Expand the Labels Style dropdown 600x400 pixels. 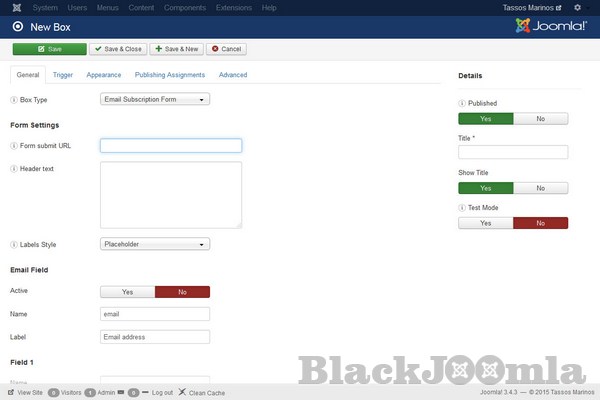155,243
